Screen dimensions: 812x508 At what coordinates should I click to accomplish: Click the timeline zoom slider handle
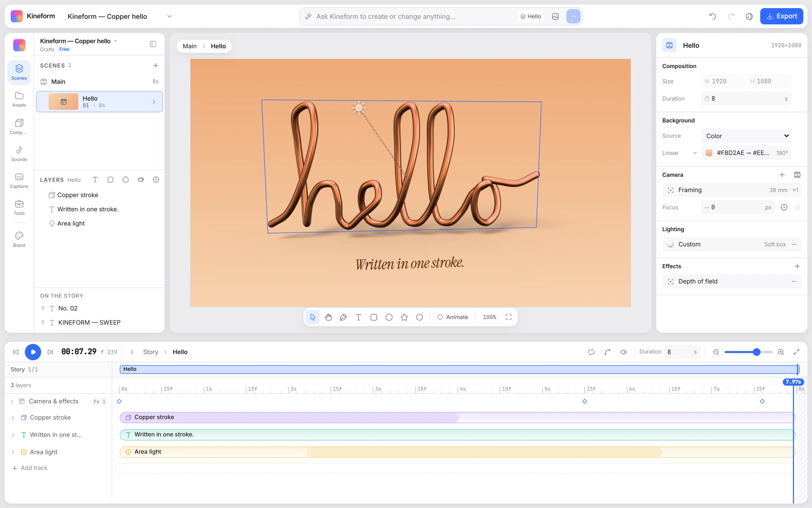coord(757,352)
